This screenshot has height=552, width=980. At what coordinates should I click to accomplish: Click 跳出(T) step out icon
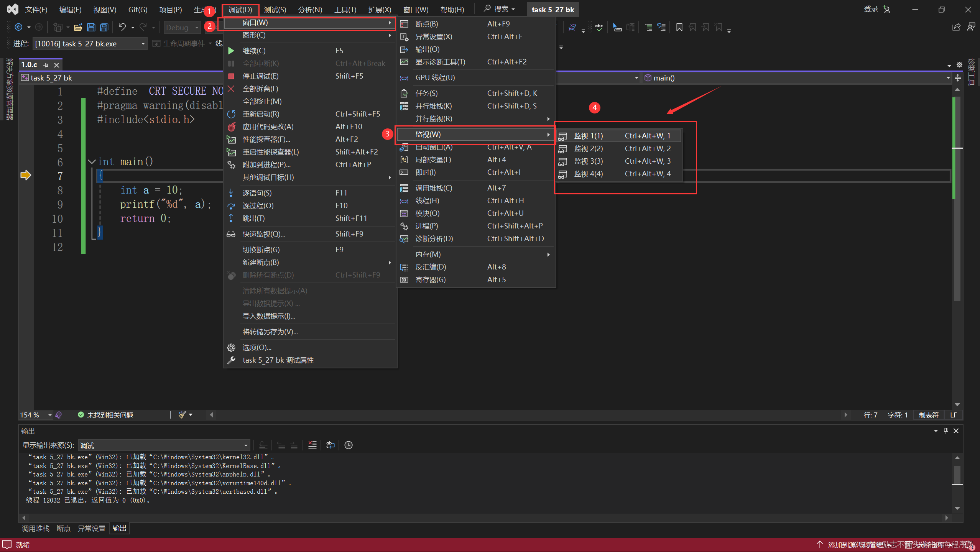tap(231, 218)
